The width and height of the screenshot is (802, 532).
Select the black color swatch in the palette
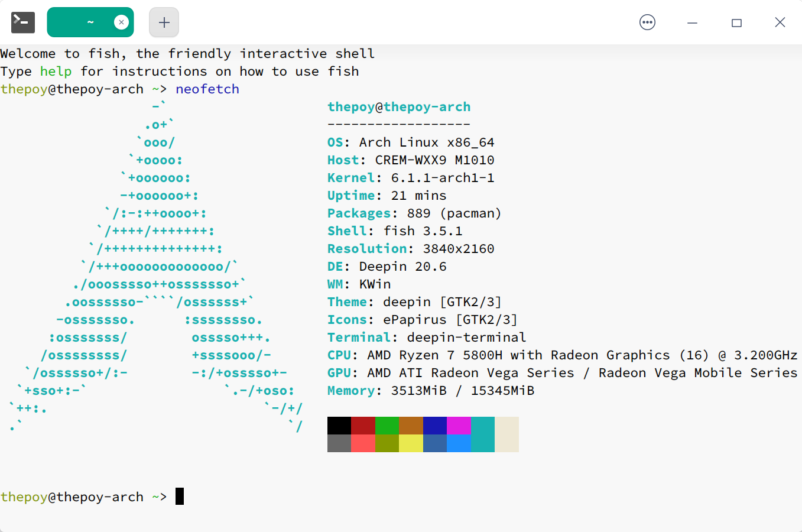(x=339, y=425)
